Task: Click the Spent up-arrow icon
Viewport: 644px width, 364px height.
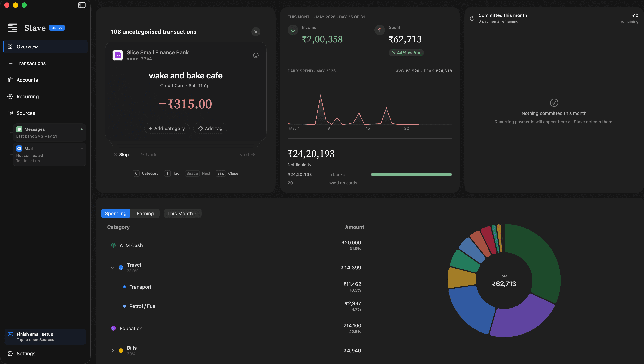Action: point(380,30)
